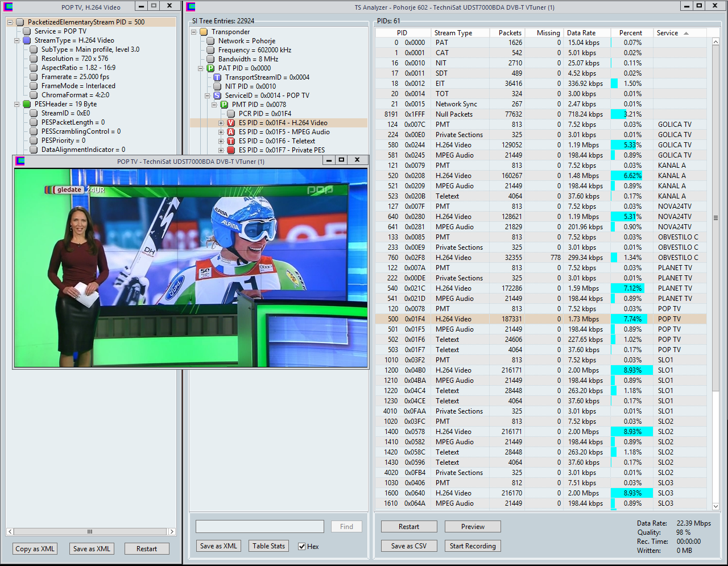Click the grey icon beside NIT PID = 0x0010
This screenshot has height=566, width=728.
click(217, 86)
